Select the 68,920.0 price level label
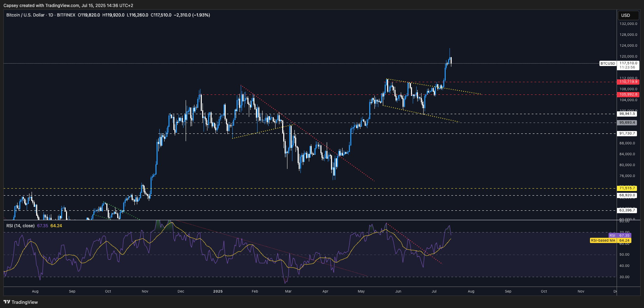644x308 pixels. tap(627, 195)
